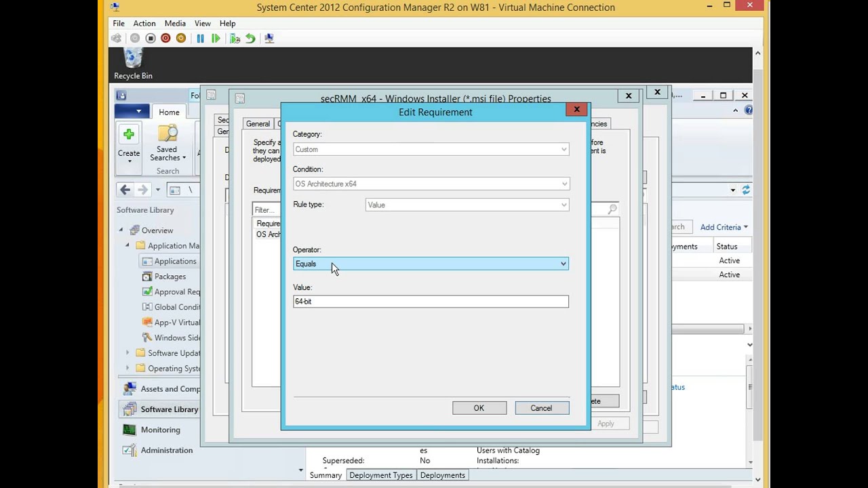The width and height of the screenshot is (868, 488).
Task: Collapse the Application Management node arrow
Action: (x=127, y=245)
